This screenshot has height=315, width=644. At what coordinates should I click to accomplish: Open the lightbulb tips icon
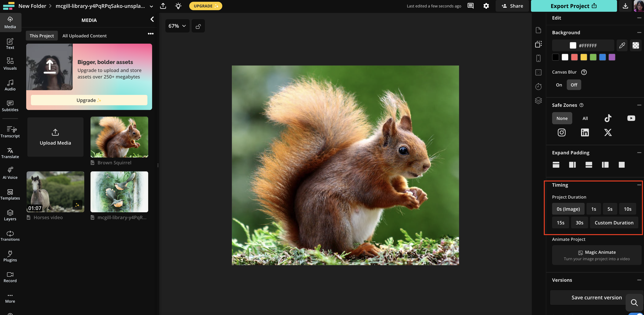click(x=178, y=6)
